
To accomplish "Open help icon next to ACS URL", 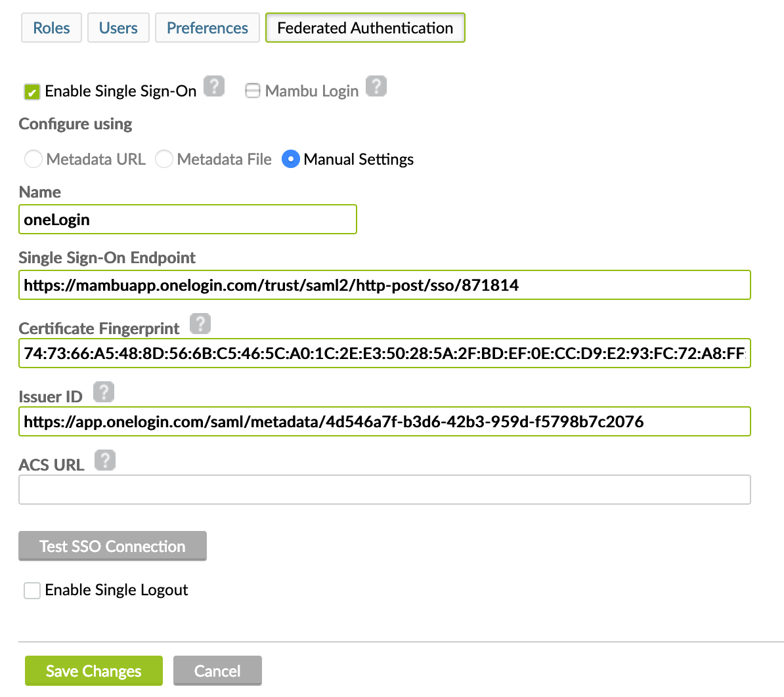I will pyautogui.click(x=105, y=460).
